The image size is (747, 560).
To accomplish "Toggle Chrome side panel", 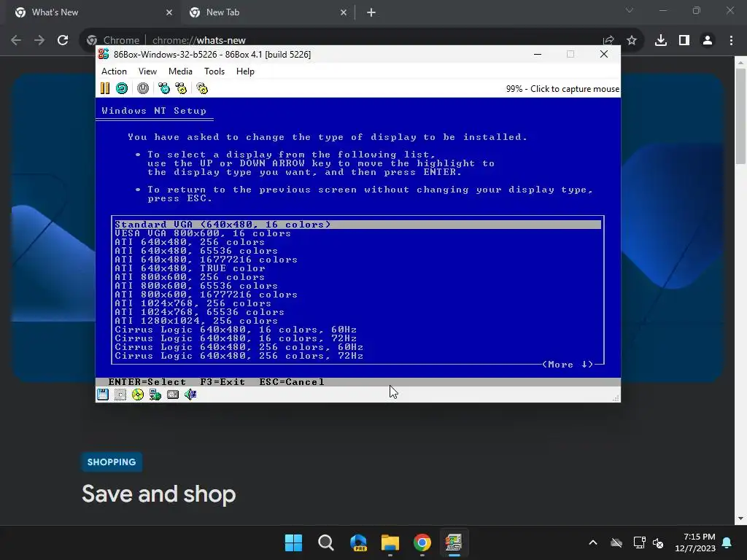I will click(x=684, y=41).
